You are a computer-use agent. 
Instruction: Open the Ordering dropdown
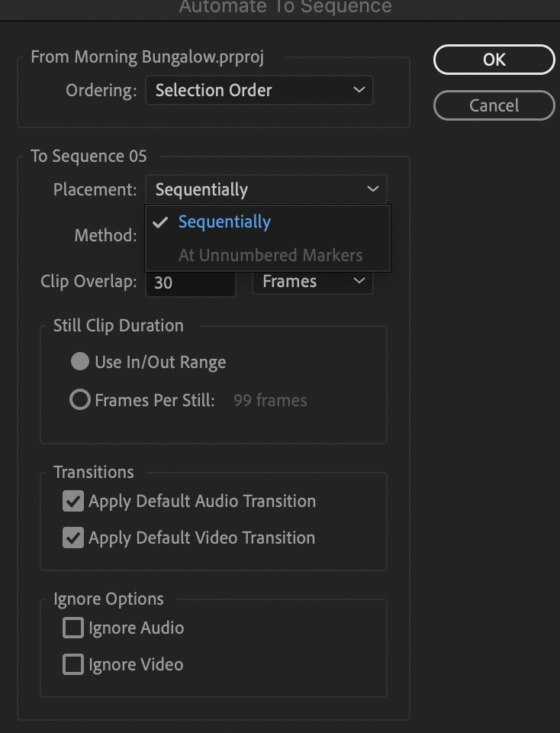click(259, 90)
